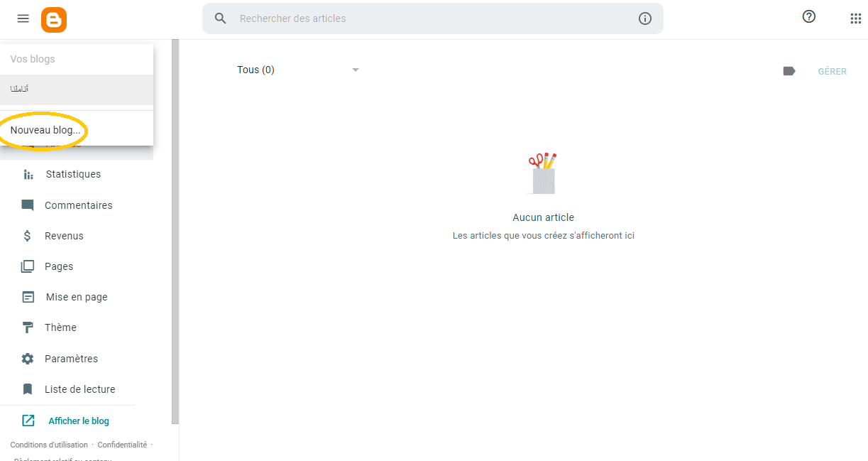The image size is (868, 461).
Task: Open the hamburger main menu icon
Action: [23, 18]
